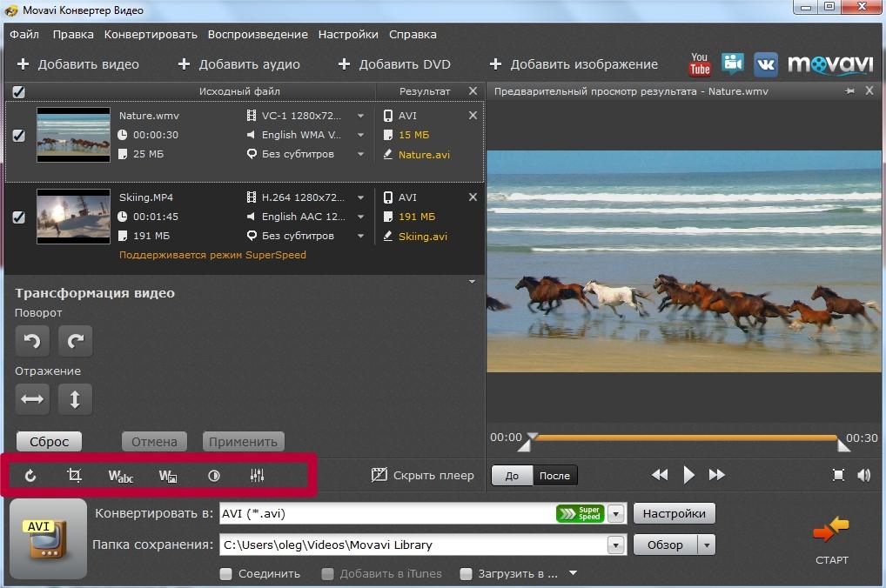Rename output file Skiing.avi
This screenshot has width=886, height=588.
(423, 236)
